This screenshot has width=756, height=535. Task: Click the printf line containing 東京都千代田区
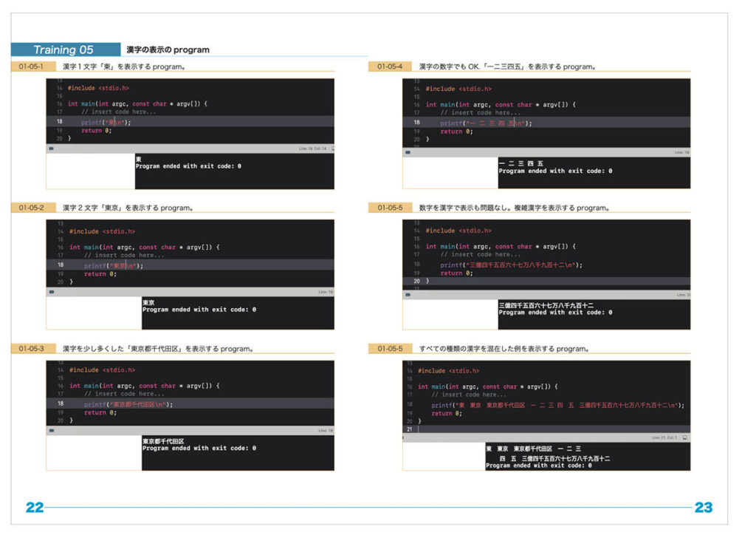click(x=128, y=404)
